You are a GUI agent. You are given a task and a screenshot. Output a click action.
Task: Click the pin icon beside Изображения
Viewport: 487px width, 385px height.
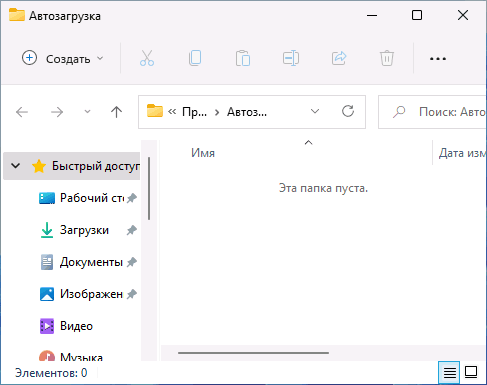click(132, 294)
